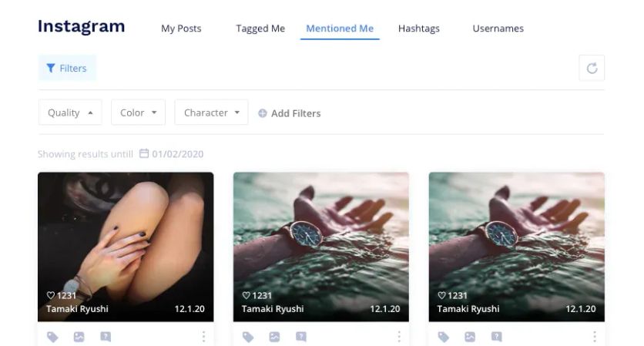Open the three-dot menu under the third post

point(595,337)
